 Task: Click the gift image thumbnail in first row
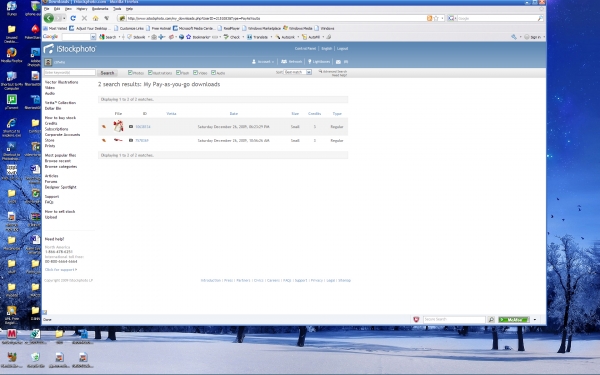coord(119,126)
